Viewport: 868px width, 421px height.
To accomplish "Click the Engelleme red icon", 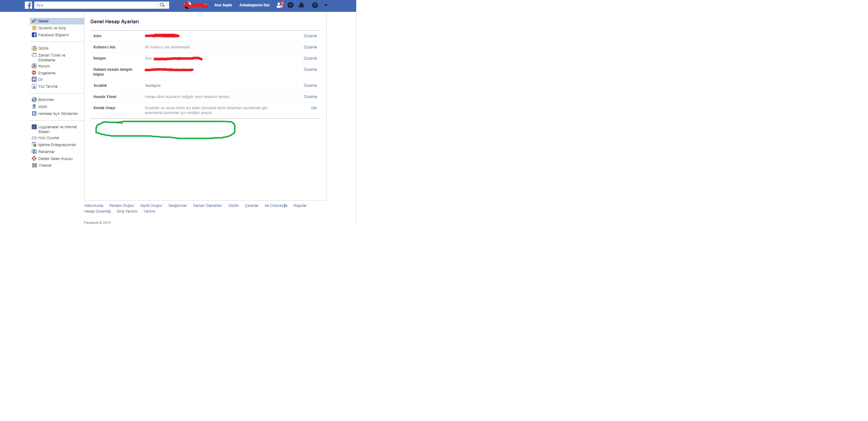I will (34, 73).
